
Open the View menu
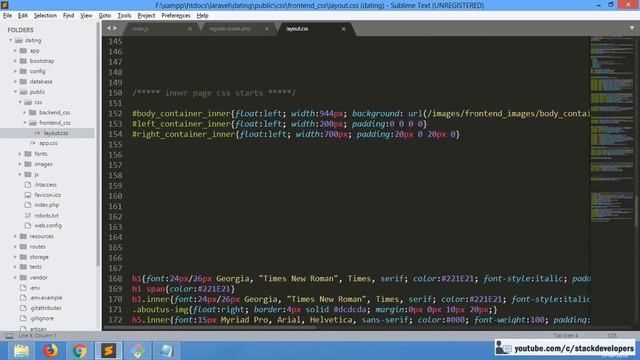[86, 16]
